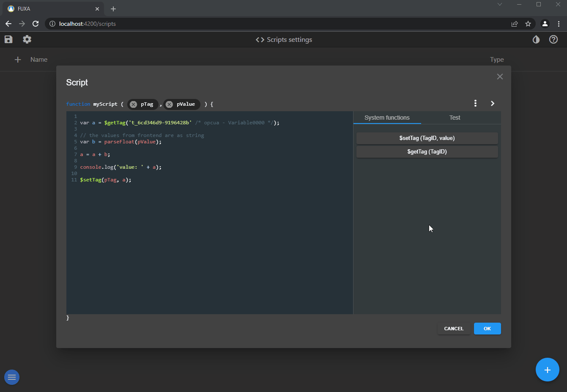The height and width of the screenshot is (392, 567).
Task: Remove the pTag parameter chip
Action: pos(133,104)
